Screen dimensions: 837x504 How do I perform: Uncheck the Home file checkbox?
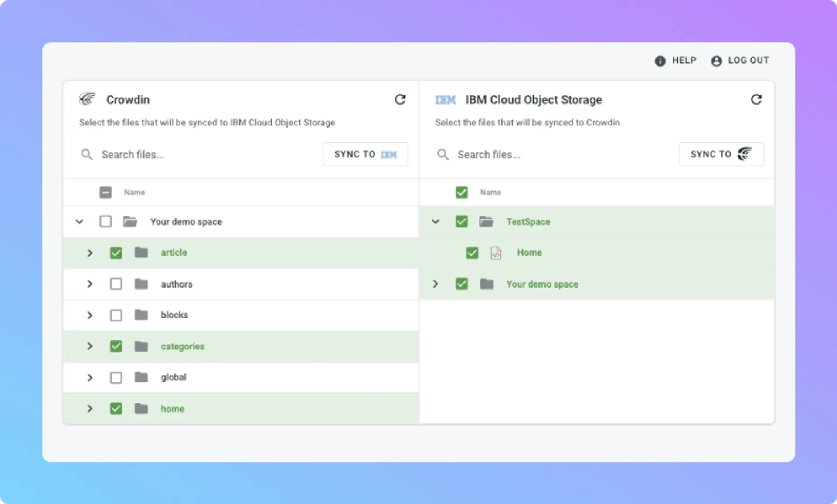(472, 253)
